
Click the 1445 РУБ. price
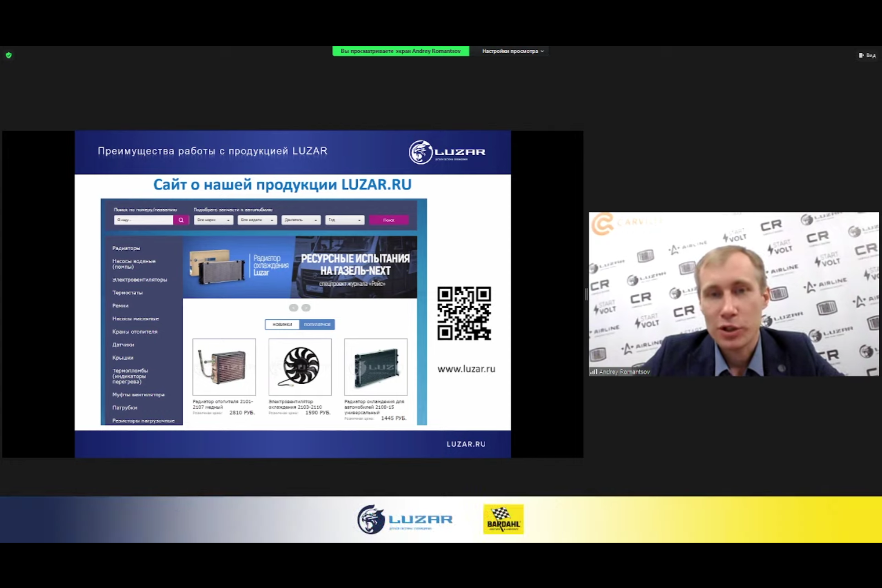pos(394,418)
